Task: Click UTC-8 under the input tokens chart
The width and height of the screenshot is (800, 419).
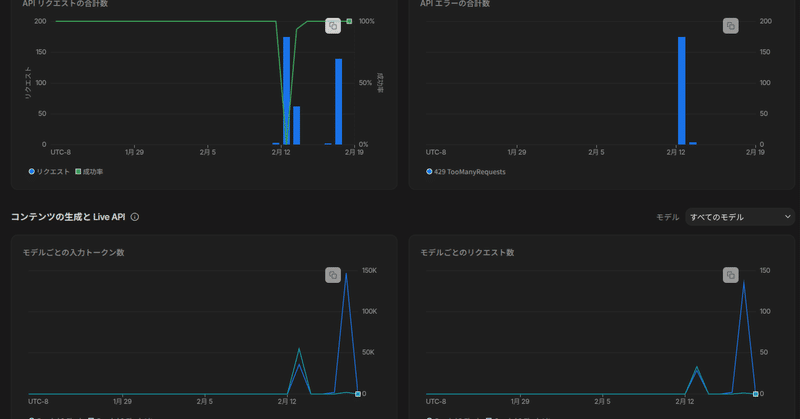Action: pos(38,402)
